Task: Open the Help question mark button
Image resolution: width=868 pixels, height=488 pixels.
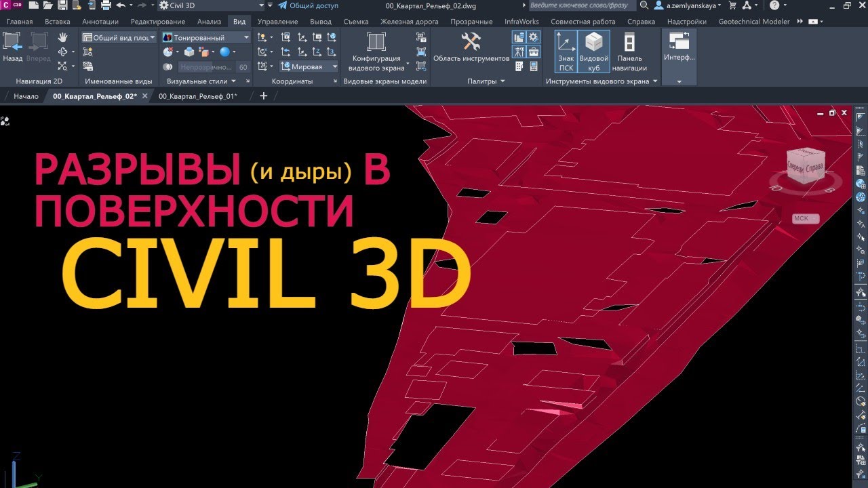Action: (774, 5)
